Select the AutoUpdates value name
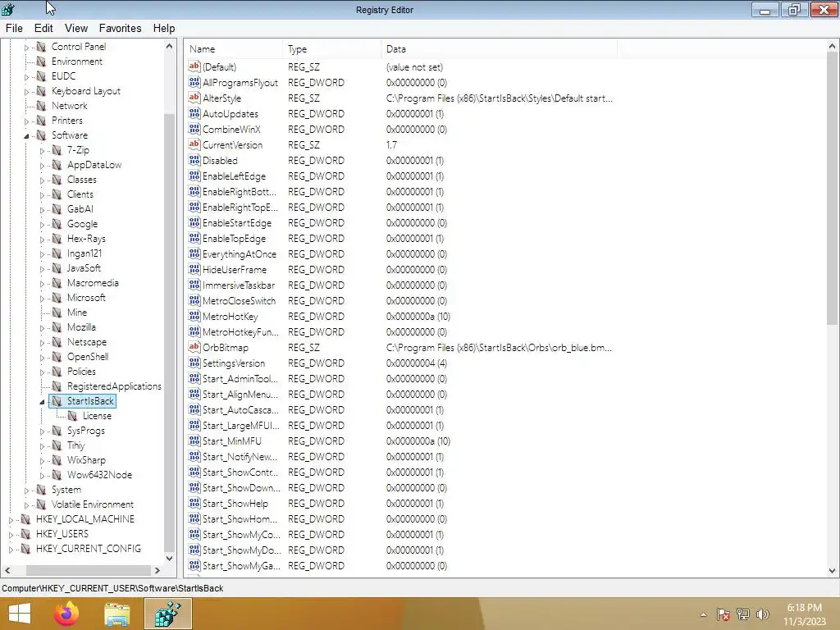This screenshot has width=840, height=630. 231,113
